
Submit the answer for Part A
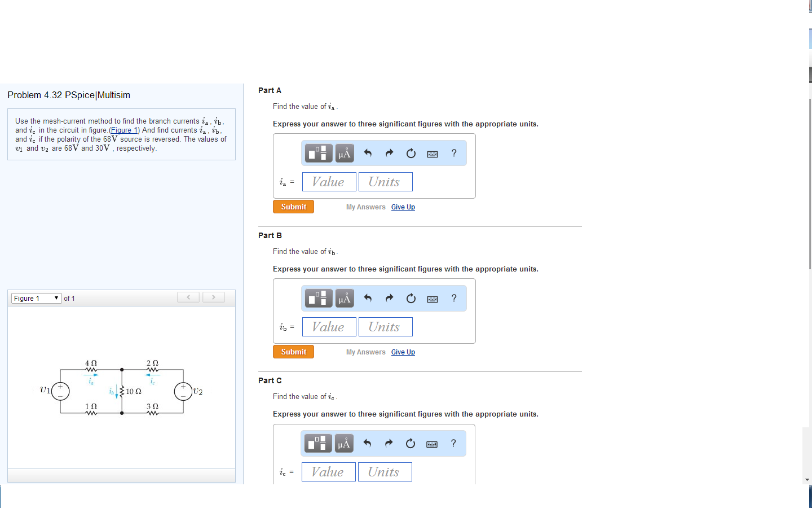pos(293,206)
